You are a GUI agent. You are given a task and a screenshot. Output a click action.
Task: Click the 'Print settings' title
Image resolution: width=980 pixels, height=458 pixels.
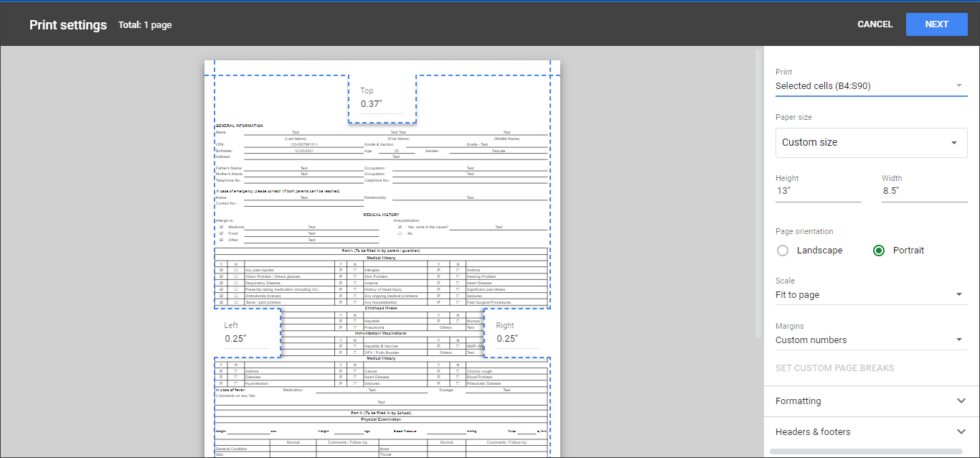point(68,25)
